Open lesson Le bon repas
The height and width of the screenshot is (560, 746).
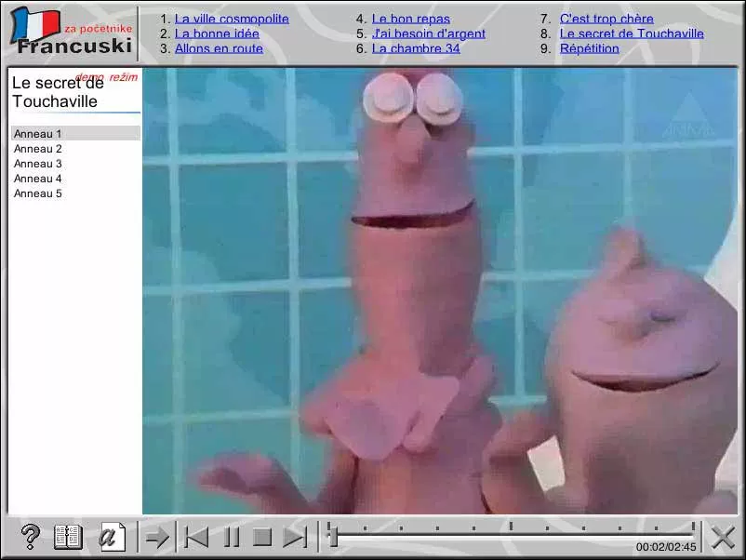click(x=411, y=19)
